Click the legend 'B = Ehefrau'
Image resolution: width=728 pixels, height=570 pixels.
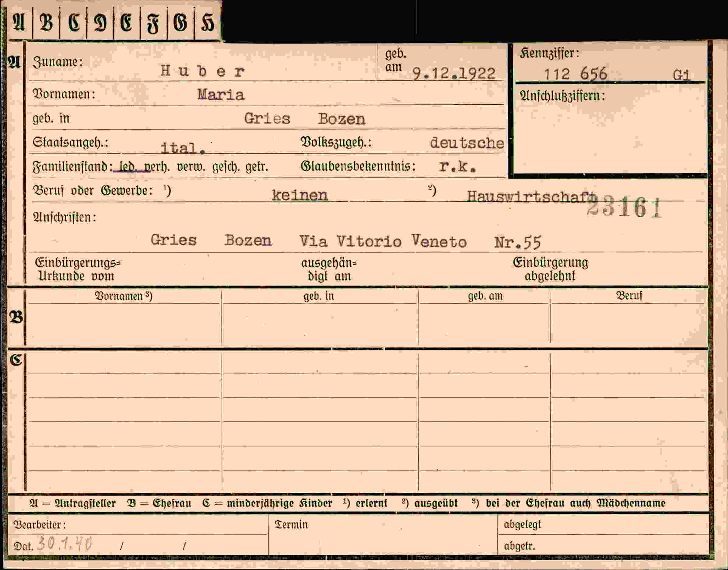[x=159, y=503]
